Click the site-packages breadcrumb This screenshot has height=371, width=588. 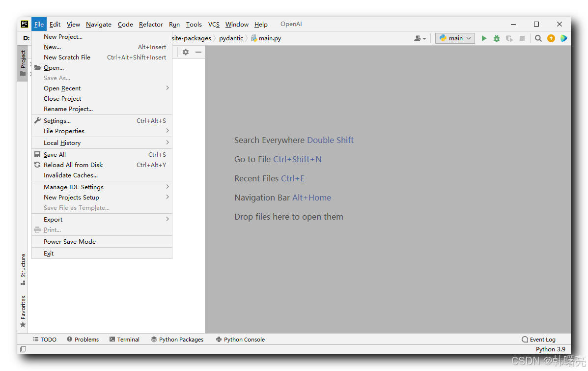click(192, 38)
